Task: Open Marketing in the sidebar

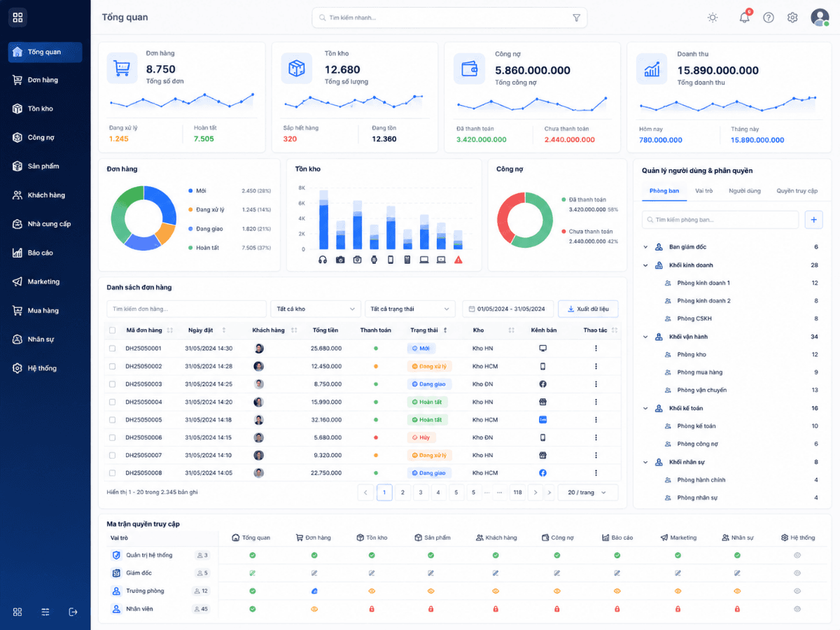Action: 45,281
